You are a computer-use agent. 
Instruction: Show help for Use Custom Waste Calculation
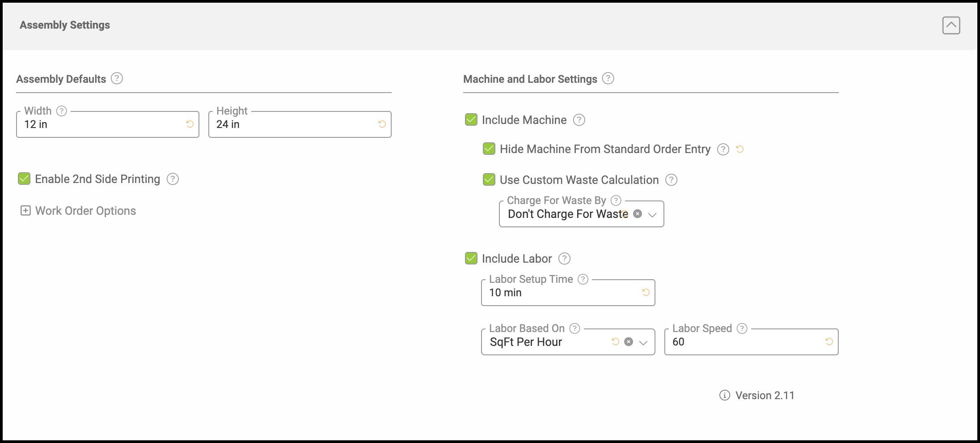[672, 180]
